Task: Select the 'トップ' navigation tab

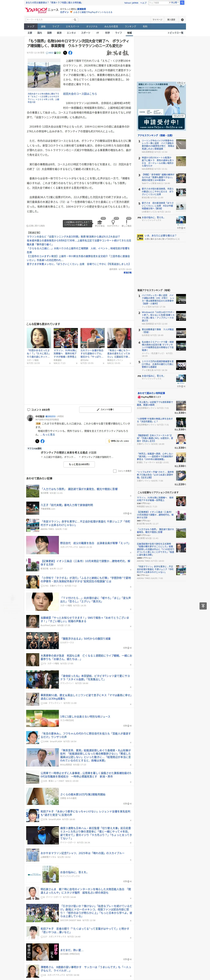Action: 31,27
